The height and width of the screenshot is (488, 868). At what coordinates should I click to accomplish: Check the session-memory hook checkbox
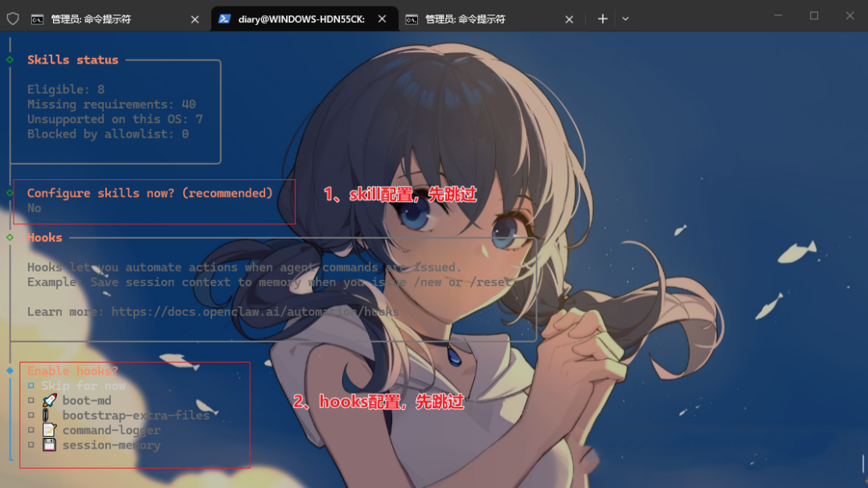pos(31,445)
